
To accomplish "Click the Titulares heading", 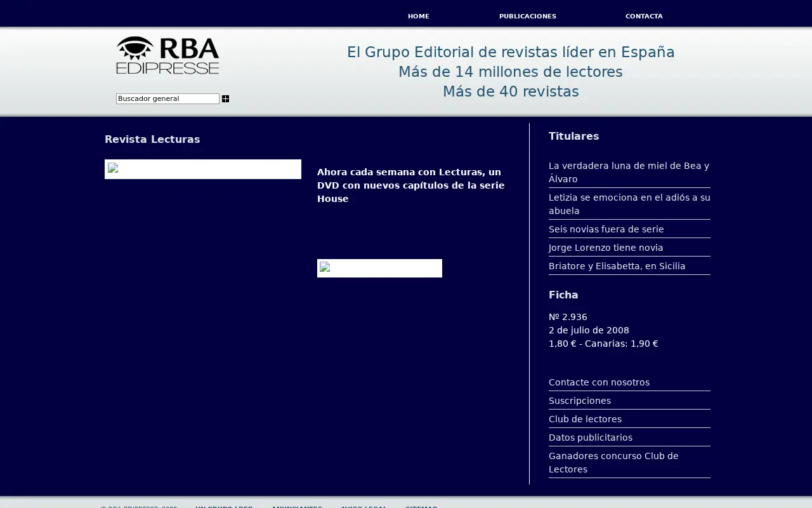I will point(574,136).
